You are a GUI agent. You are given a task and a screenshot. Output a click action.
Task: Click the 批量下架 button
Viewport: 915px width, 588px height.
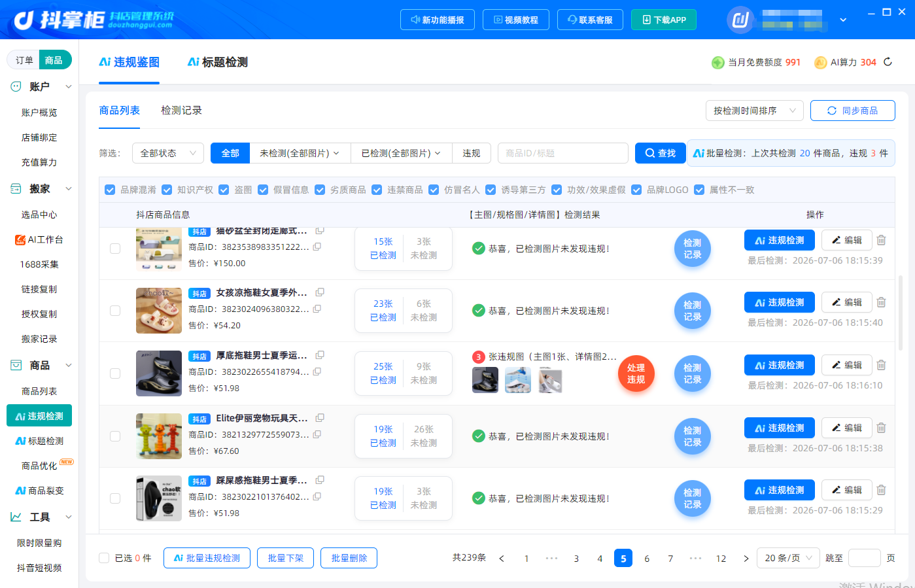[286, 558]
